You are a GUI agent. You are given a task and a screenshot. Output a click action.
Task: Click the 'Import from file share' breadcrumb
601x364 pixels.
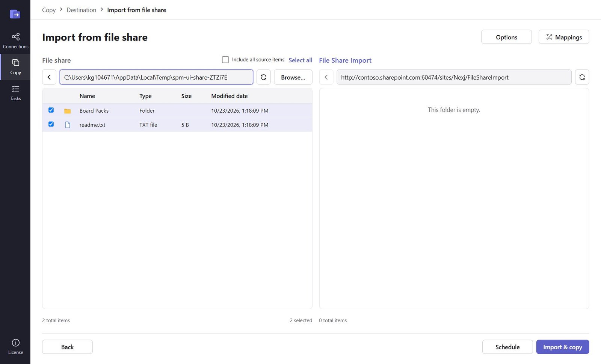pyautogui.click(x=137, y=10)
